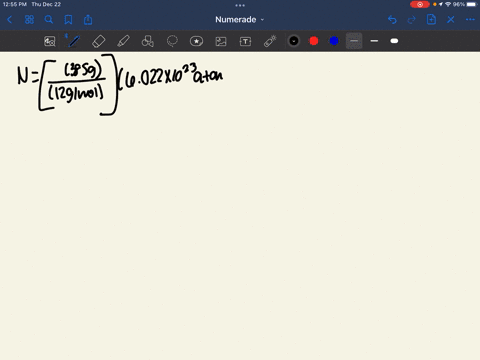Viewport: 480px width, 360px height.
Task: Select the Eraser tool
Action: 99,41
